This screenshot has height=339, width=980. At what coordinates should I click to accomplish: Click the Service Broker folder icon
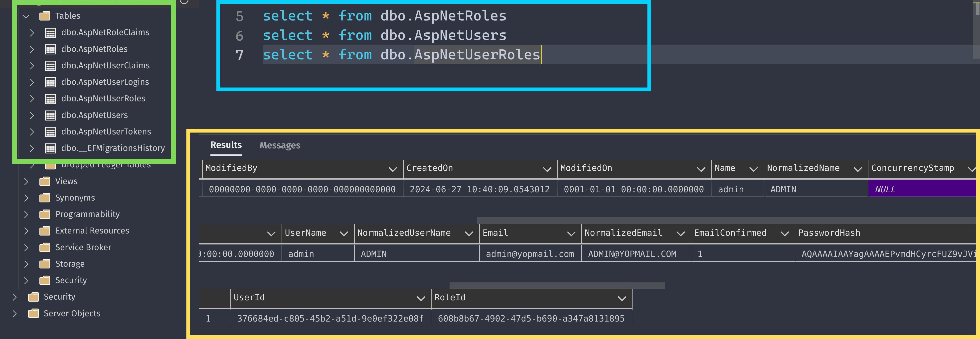click(45, 247)
